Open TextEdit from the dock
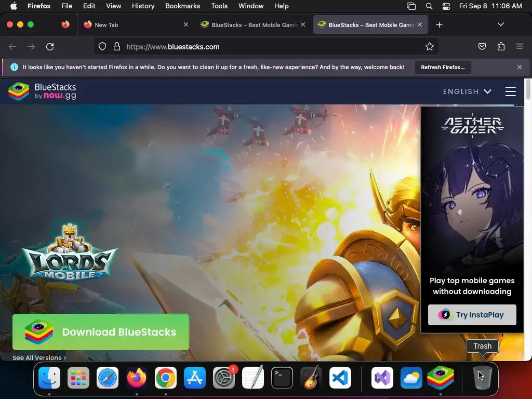Screen dimensions: 532x399 [253, 378]
